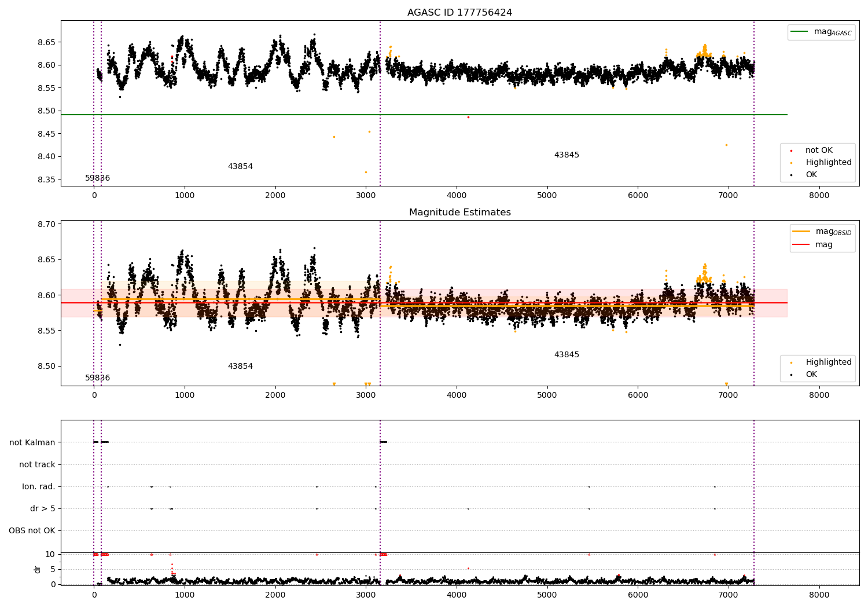Click the 'AGASC ID 177756424' plot title
The image size is (868, 608).
(x=459, y=13)
